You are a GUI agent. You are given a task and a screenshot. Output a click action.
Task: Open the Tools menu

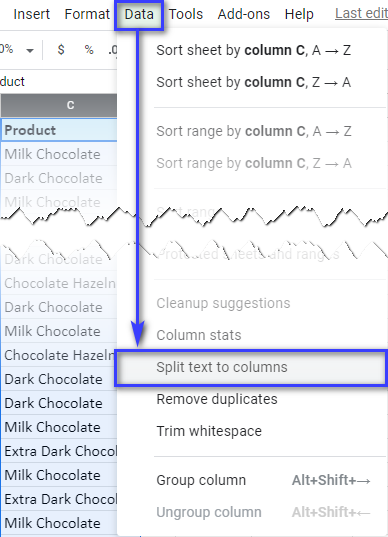[x=186, y=14]
